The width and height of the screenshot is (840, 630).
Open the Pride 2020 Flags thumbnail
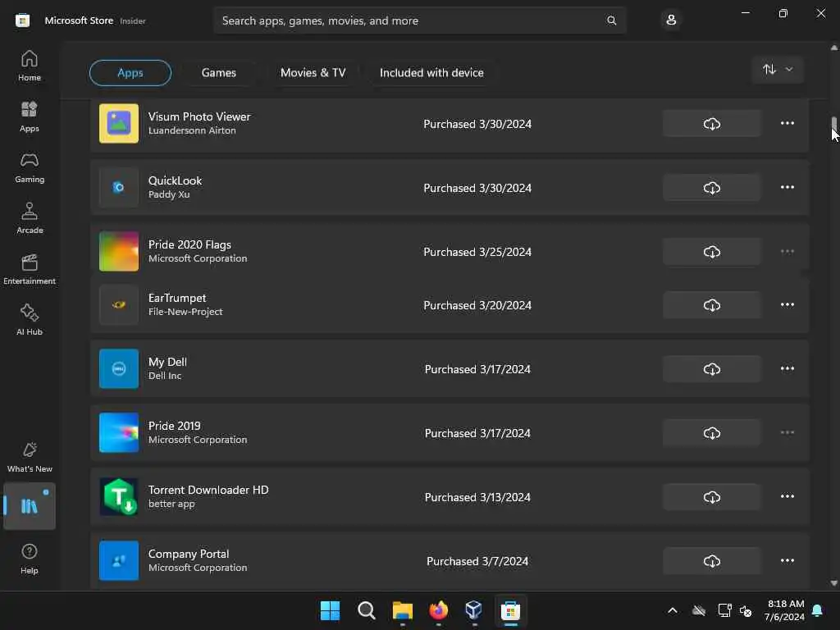[119, 252]
